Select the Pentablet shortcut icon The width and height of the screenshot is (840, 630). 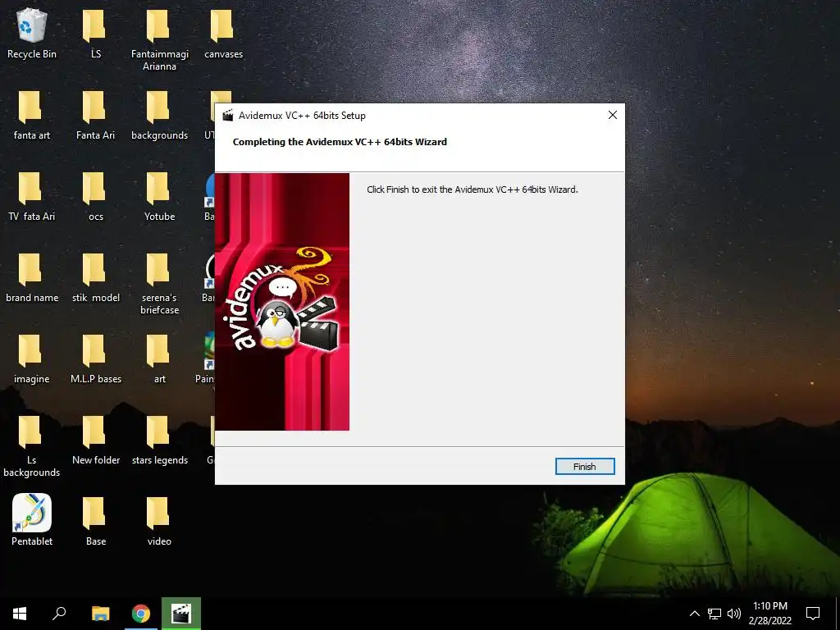32,519
